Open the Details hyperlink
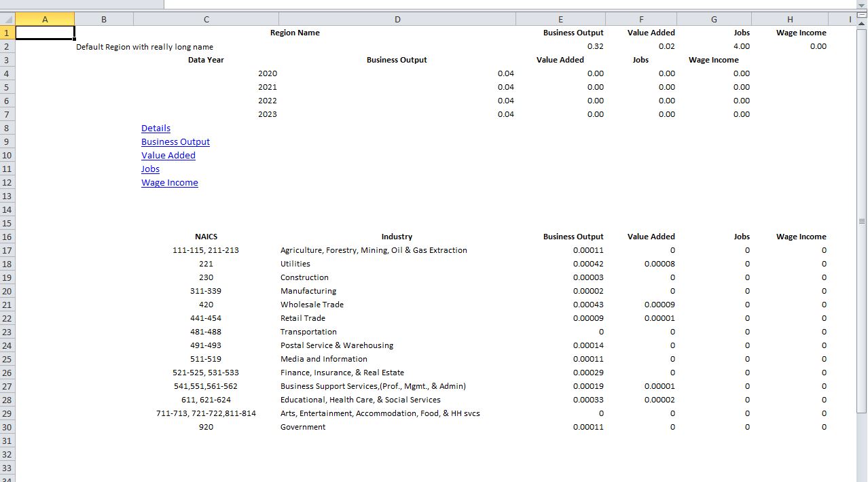The width and height of the screenshot is (868, 482). [x=156, y=128]
